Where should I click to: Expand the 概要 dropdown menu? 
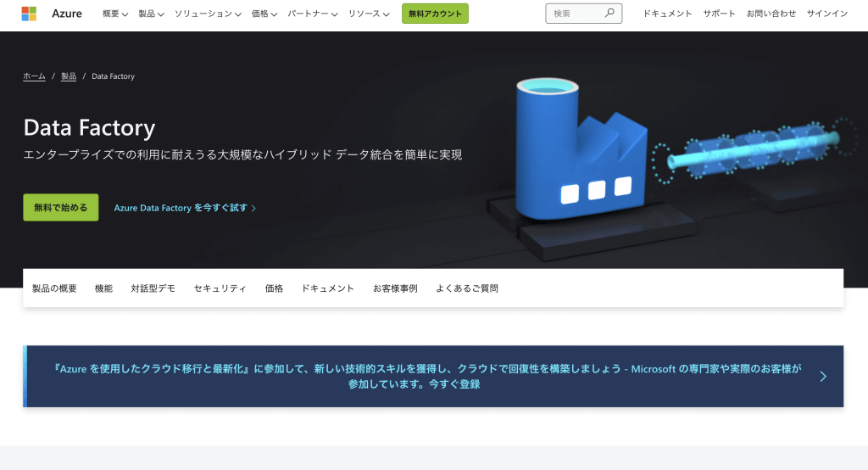click(115, 14)
